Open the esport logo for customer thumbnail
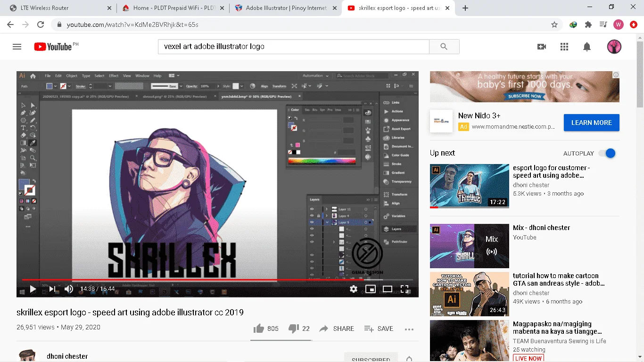644x362 pixels. point(469,186)
